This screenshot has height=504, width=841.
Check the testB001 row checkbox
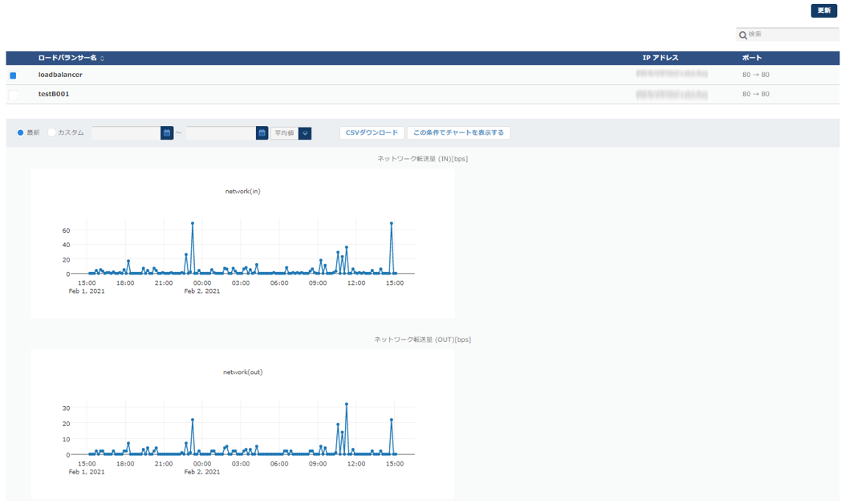pyautogui.click(x=13, y=95)
